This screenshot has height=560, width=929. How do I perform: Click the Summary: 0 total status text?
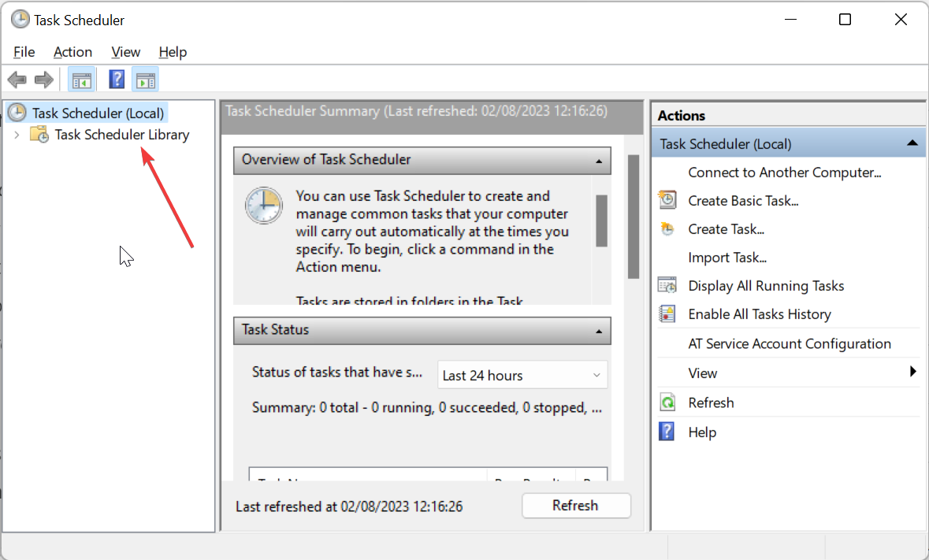click(x=426, y=408)
